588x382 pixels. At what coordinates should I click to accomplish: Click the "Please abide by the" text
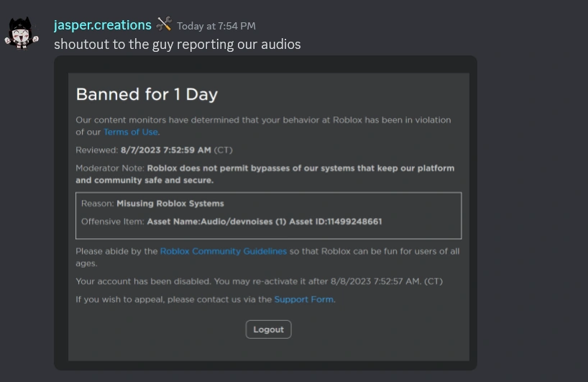coord(116,251)
